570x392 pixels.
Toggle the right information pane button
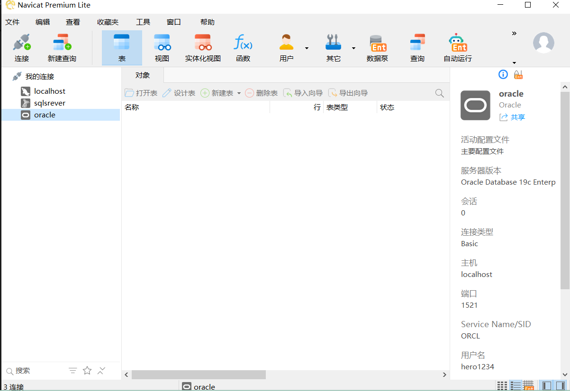[560, 386]
